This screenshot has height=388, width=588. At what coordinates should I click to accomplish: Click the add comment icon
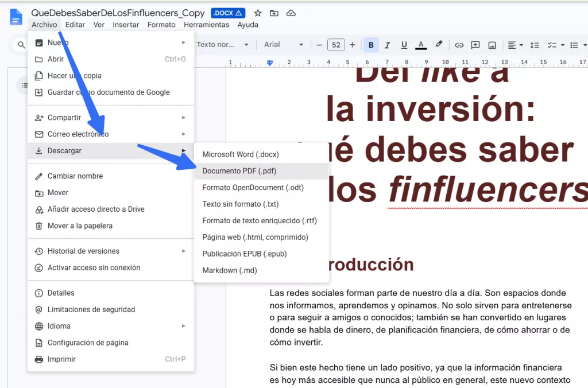click(475, 45)
